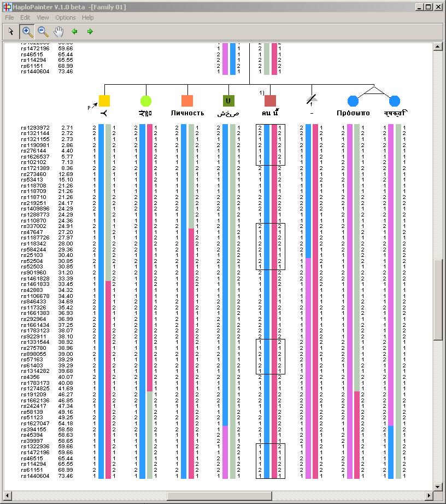The image size is (446, 504).
Task: Click marker name rs1190981
Action: (35, 145)
